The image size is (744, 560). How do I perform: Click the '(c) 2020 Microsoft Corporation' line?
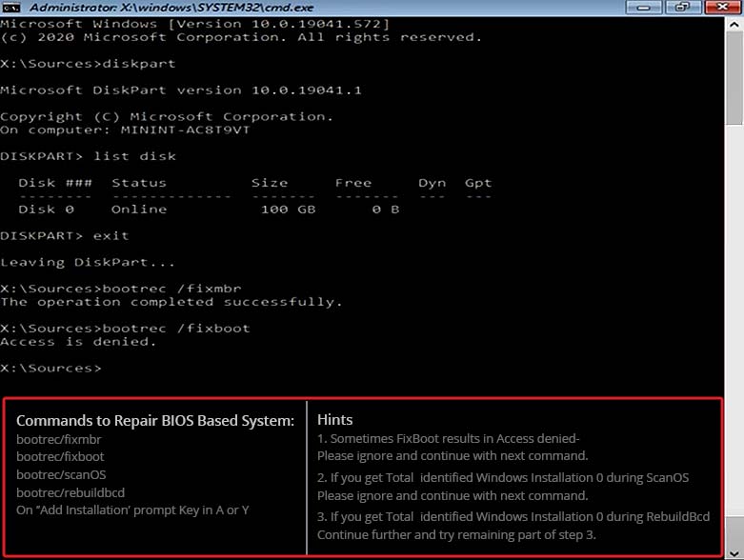241,37
